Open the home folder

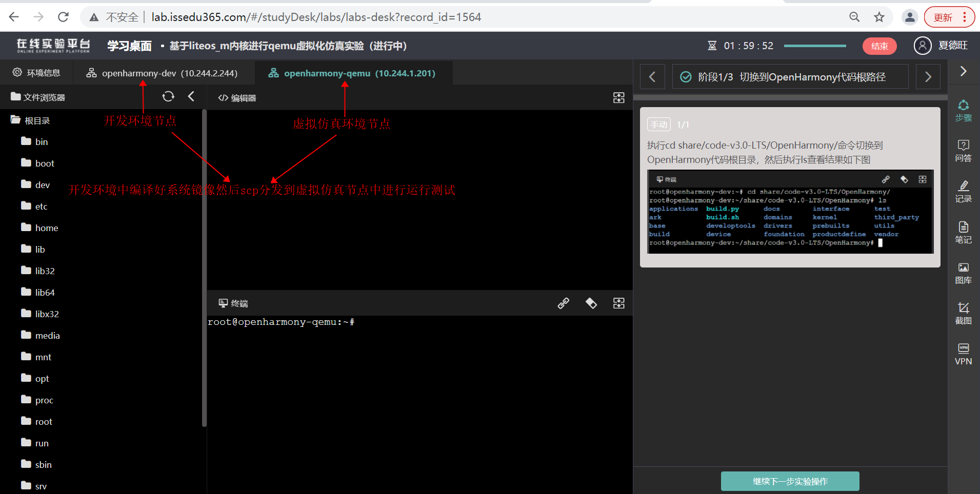tap(39, 228)
